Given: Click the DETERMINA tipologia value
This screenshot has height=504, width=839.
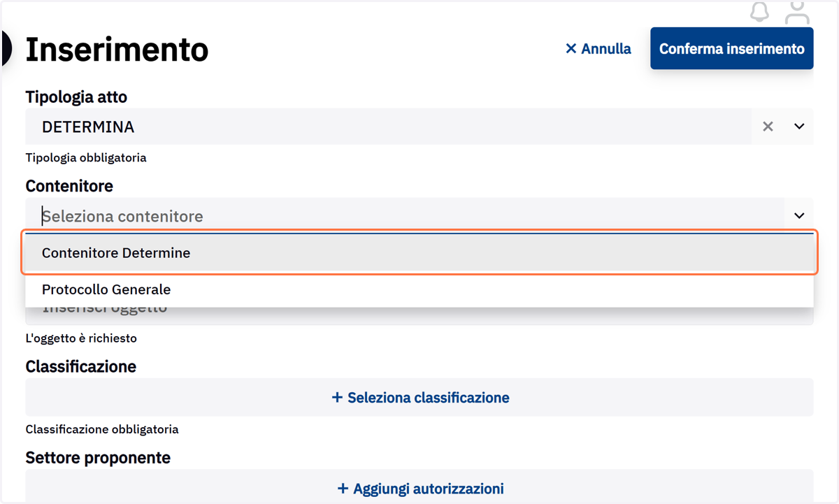Looking at the screenshot, I should tap(88, 127).
